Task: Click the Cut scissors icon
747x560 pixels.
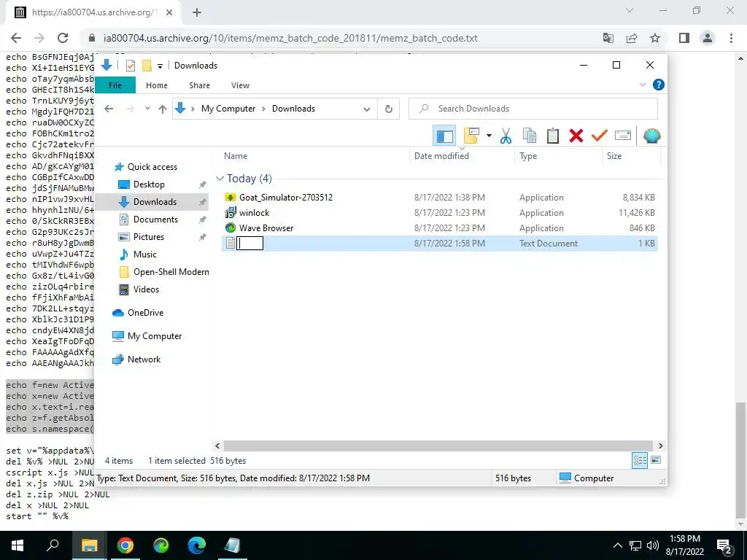Action: pyautogui.click(x=506, y=136)
